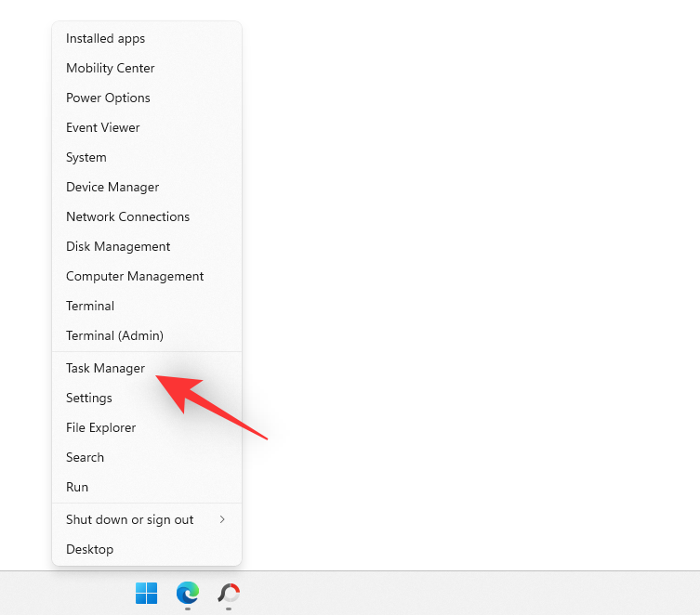700x615 pixels.
Task: Select Desktop at the menu bottom
Action: pos(147,549)
